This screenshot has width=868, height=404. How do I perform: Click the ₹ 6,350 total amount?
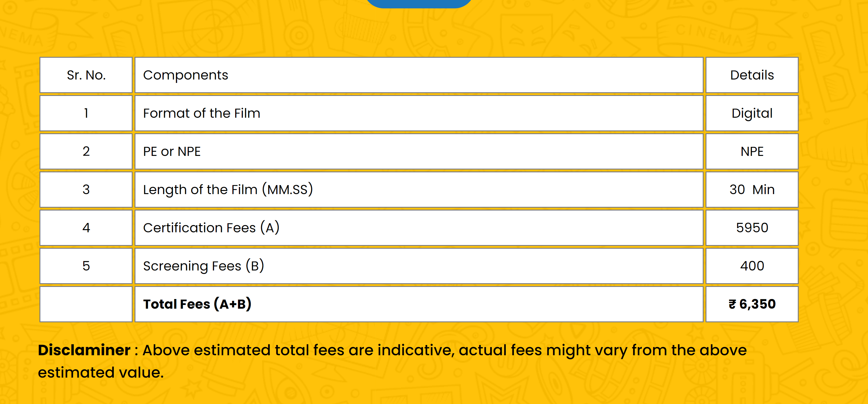point(752,304)
